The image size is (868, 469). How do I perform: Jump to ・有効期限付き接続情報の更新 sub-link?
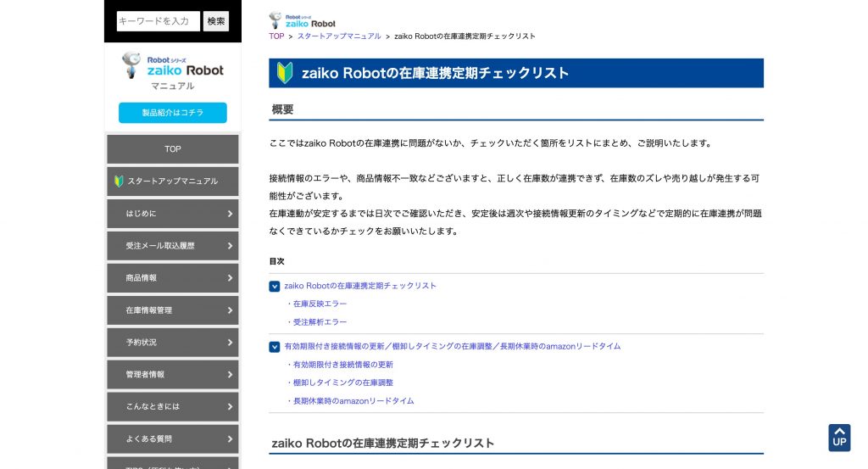coord(339,365)
